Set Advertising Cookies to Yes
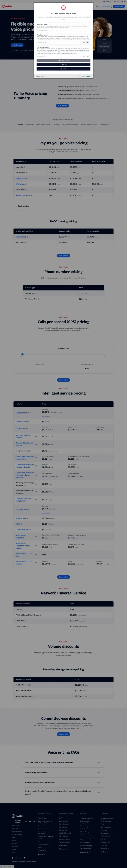Image resolution: width=127 pixels, height=868 pixels. (88, 56)
